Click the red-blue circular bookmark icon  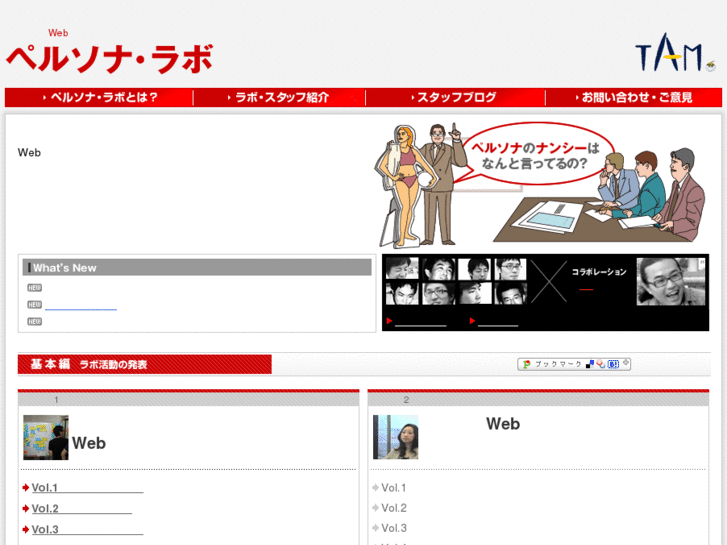[x=601, y=365]
